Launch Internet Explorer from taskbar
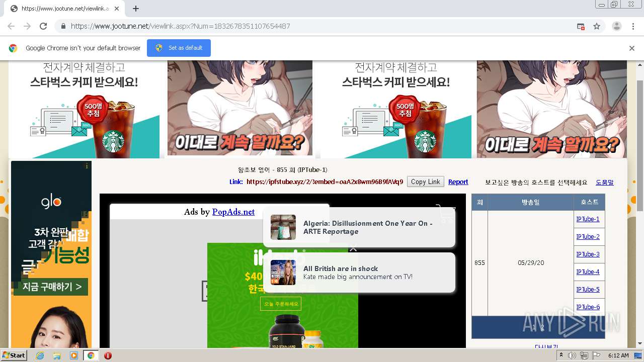This screenshot has width=644, height=362. [40, 355]
